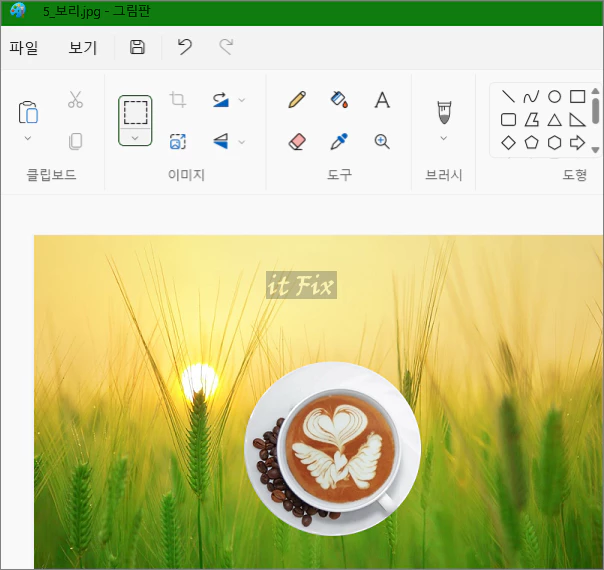Pick the hexagon shape
This screenshot has height=570, width=604.
click(x=554, y=142)
